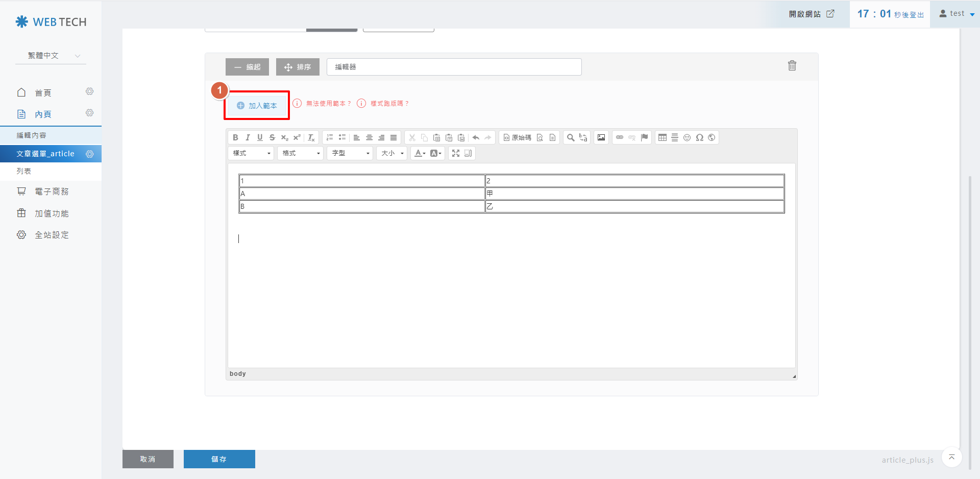Delete block with trash can icon
Viewport: 980px width, 479px height.
coord(792,65)
